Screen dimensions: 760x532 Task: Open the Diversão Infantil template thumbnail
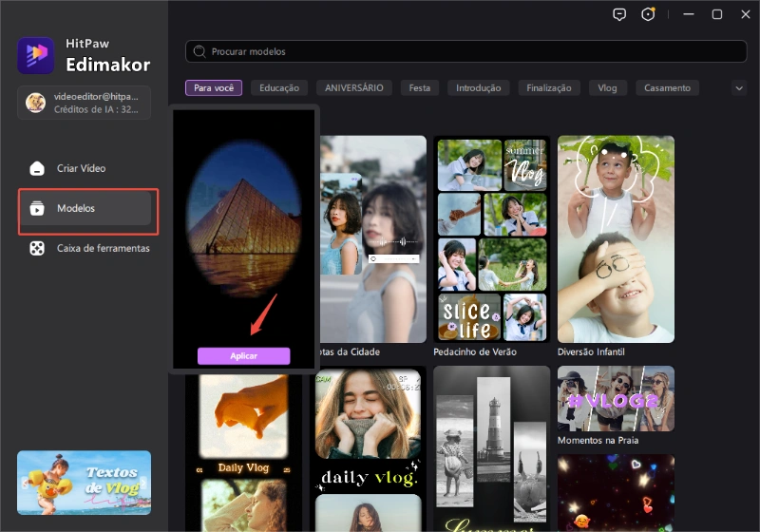616,238
